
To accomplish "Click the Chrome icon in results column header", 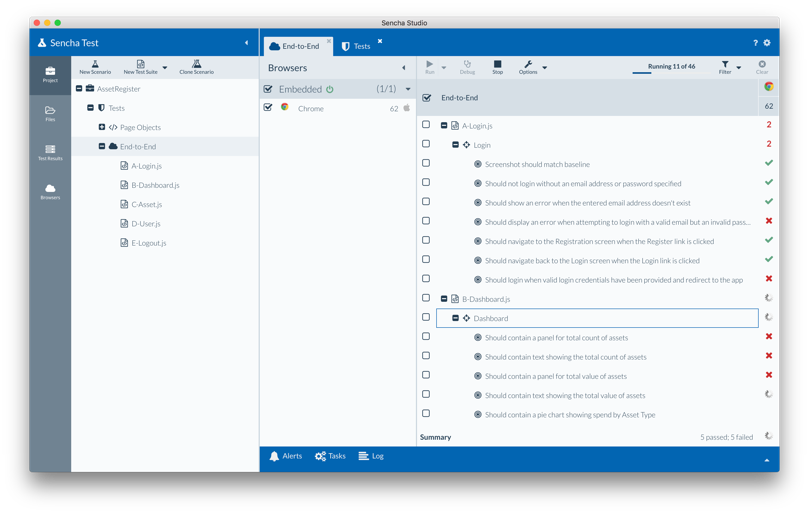I will click(x=769, y=86).
